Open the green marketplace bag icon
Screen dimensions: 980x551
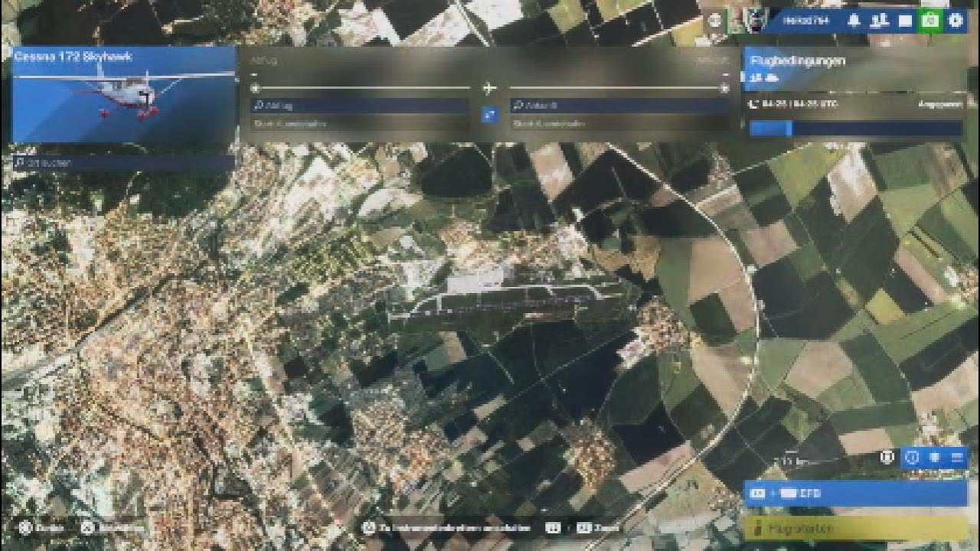pos(930,21)
